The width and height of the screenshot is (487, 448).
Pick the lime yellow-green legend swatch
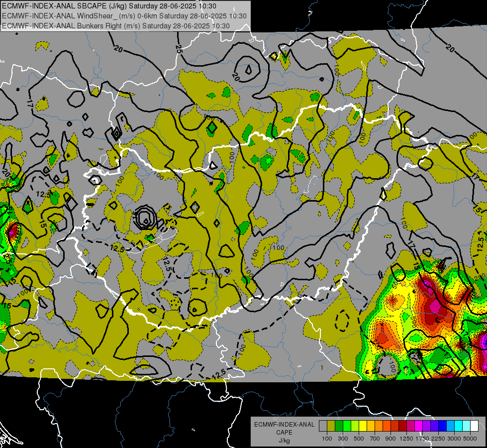355,426
